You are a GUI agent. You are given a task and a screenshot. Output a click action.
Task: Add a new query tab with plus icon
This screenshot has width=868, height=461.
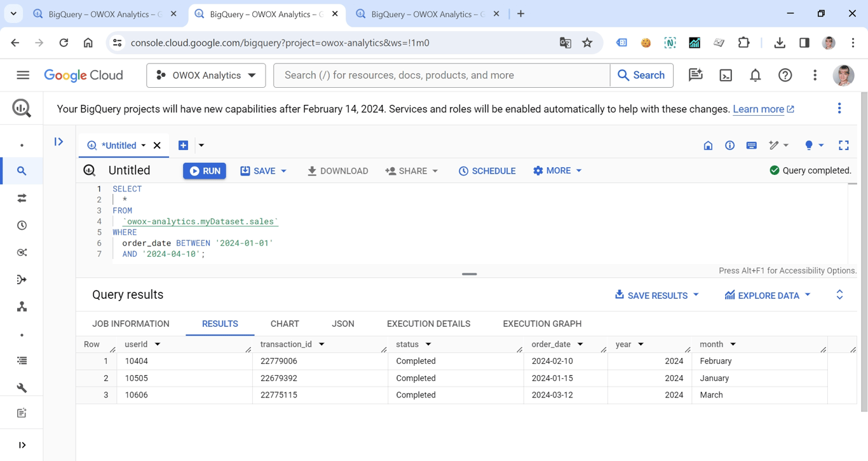click(x=183, y=146)
